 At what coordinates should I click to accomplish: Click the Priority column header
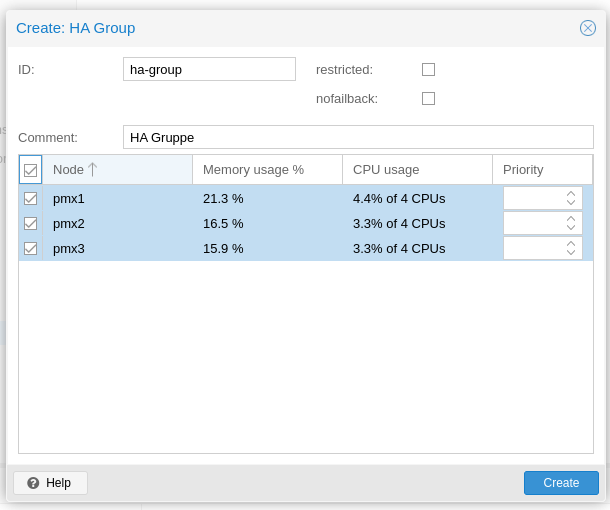(541, 170)
